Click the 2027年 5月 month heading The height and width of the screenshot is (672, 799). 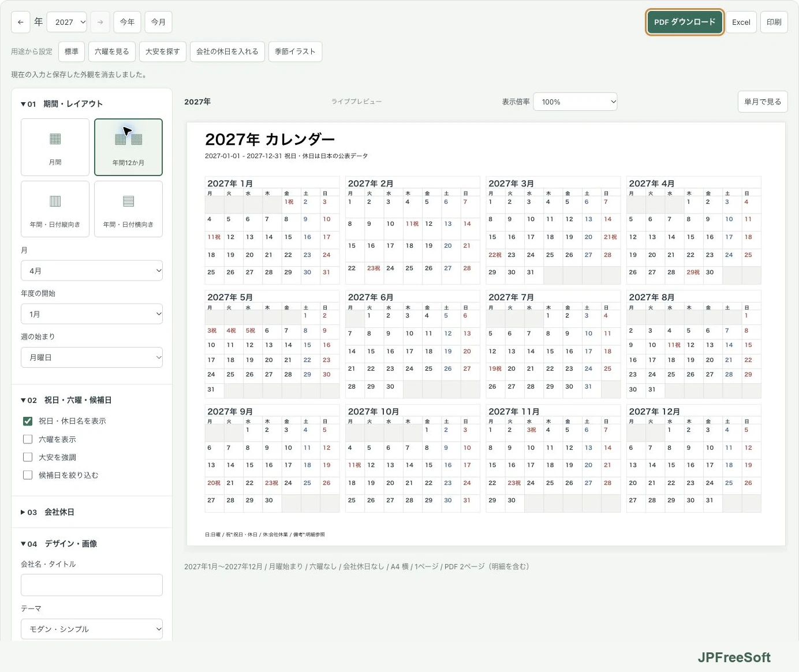230,297
